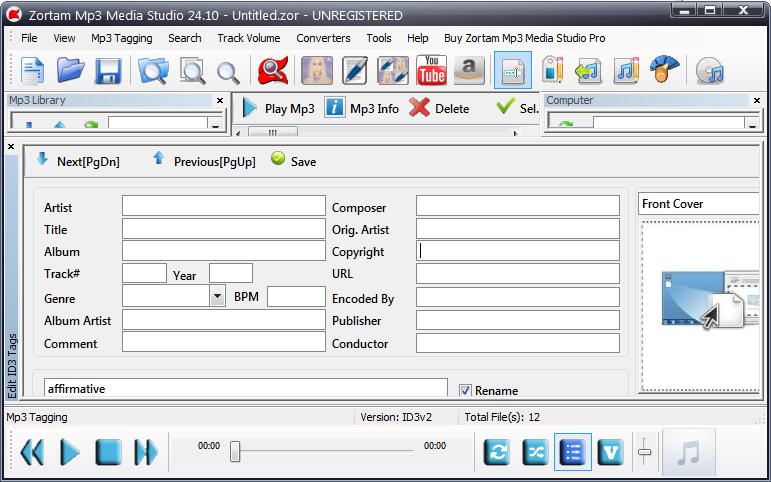
Task: Uncheck the Rename checkbox
Action: 465,391
